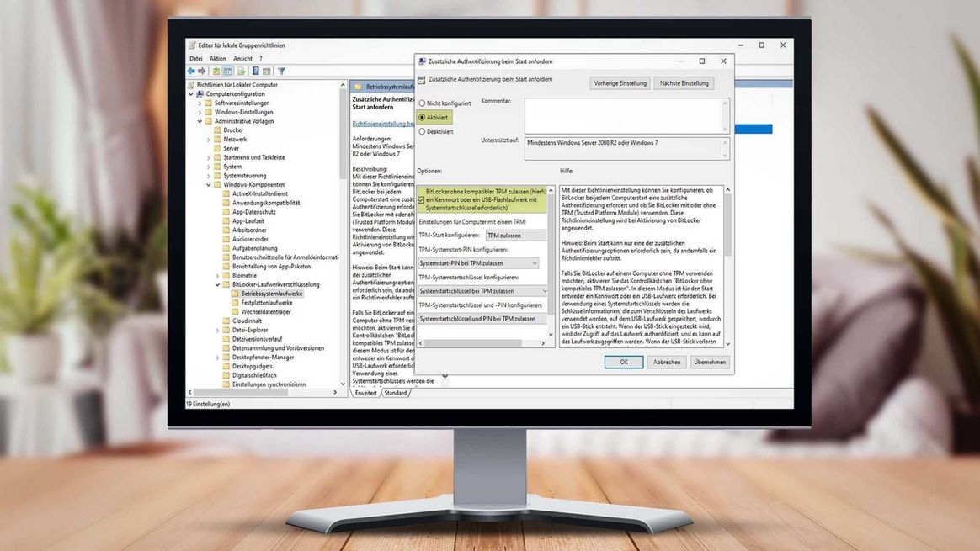Toggle BitLocker ohne kompatibles TPM zulassen checkbox
Viewport: 980px width, 551px height.
coord(422,199)
